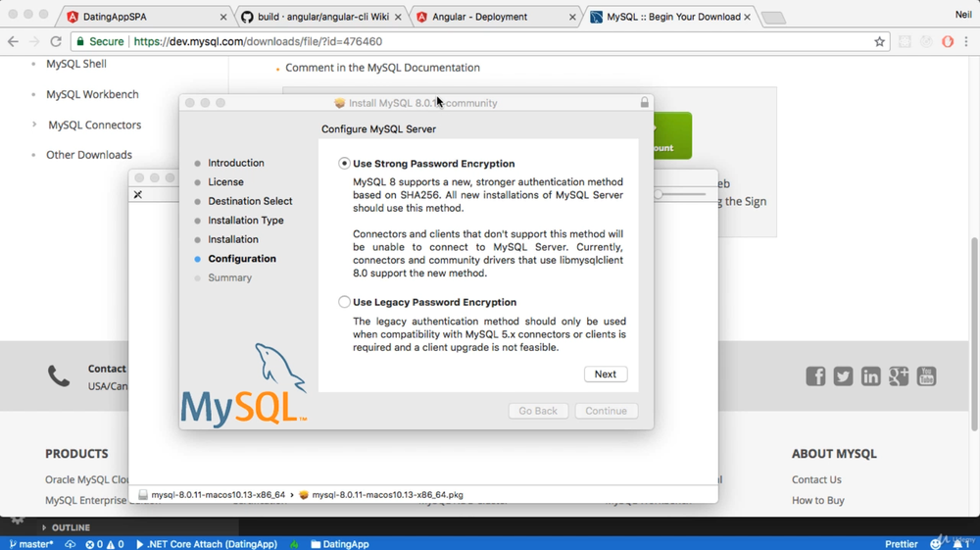The height and width of the screenshot is (550, 980).
Task: Click the Installation Type installer step
Action: coord(246,220)
